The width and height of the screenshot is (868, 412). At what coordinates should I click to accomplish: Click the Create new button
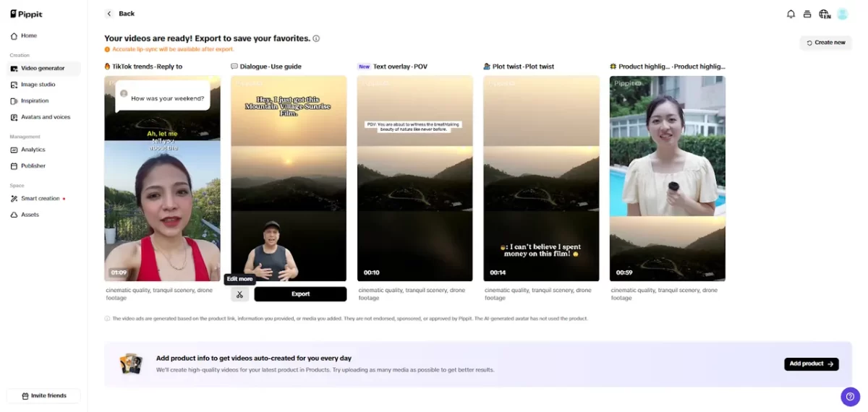pyautogui.click(x=825, y=43)
